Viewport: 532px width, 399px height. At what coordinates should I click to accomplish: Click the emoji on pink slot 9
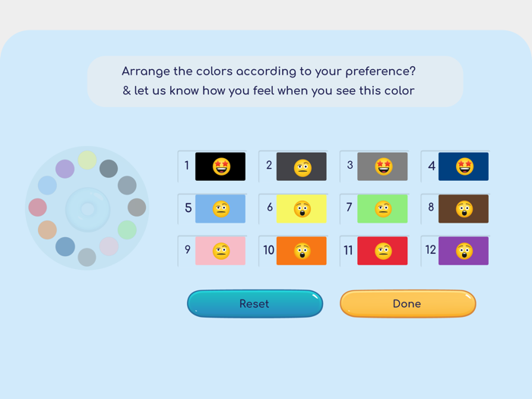(221, 251)
